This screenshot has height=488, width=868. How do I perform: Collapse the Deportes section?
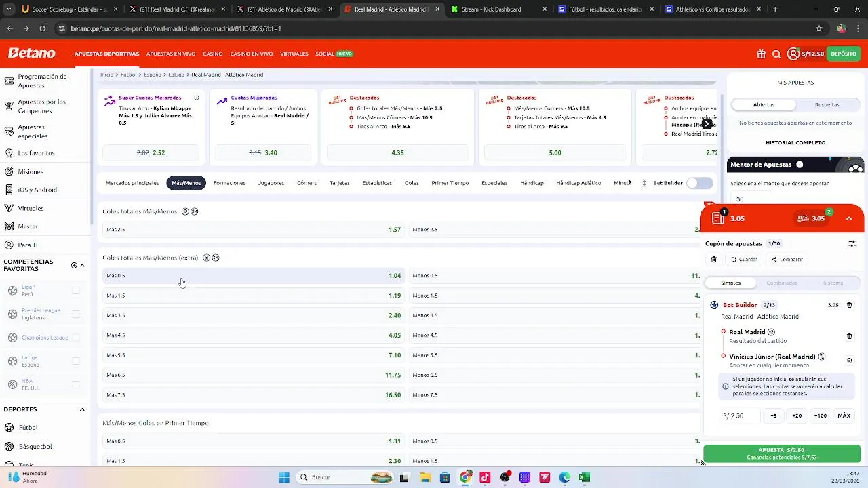(82, 409)
